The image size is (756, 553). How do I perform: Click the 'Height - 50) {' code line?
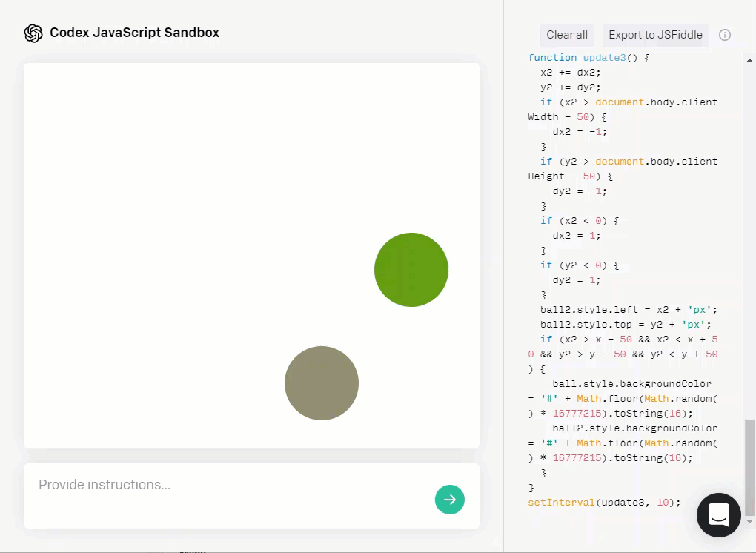(571, 176)
